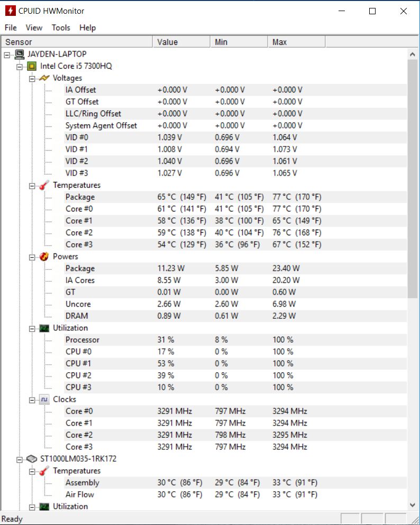Image resolution: width=420 pixels, height=525 pixels.
Task: Collapse the Voltages section
Action: click(32, 79)
